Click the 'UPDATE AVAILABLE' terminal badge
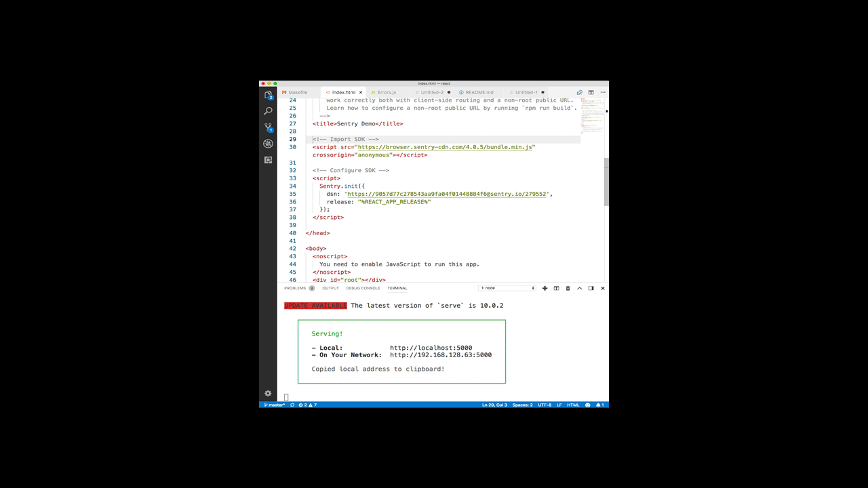The height and width of the screenshot is (488, 868). [315, 306]
